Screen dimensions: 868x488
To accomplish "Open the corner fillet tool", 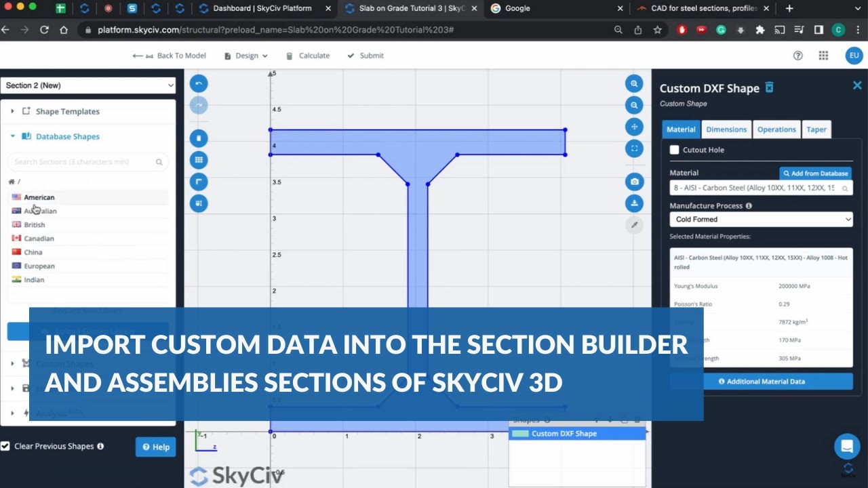I will pos(199,182).
